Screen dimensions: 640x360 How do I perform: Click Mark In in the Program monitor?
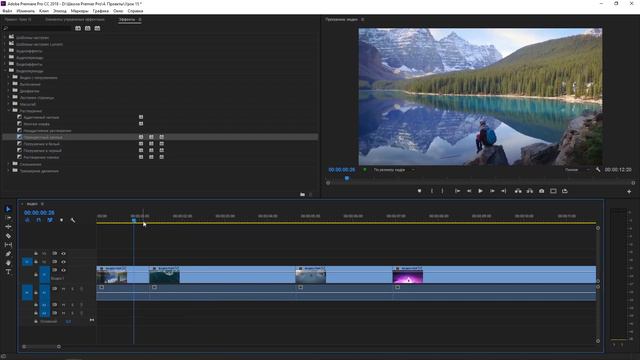[432, 191]
